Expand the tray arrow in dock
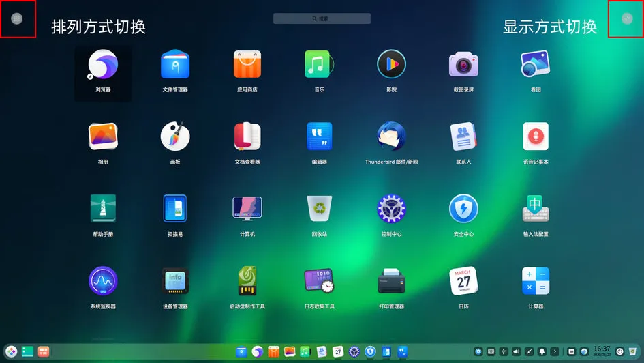The width and height of the screenshot is (644, 363). (555, 351)
